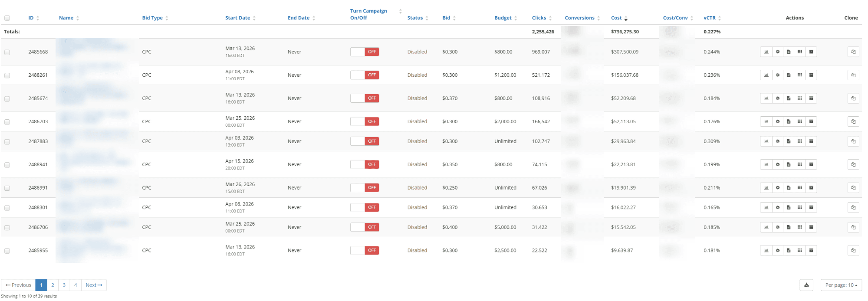Tick the select-all checkbox in header
Viewport: 868px width, 301px height.
click(x=7, y=18)
